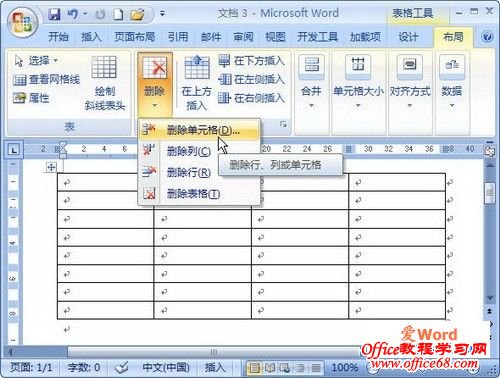Image resolution: width=500 pixels, height=378 pixels.
Task: Click the horizontal scrollbar thumb
Action: [213, 352]
